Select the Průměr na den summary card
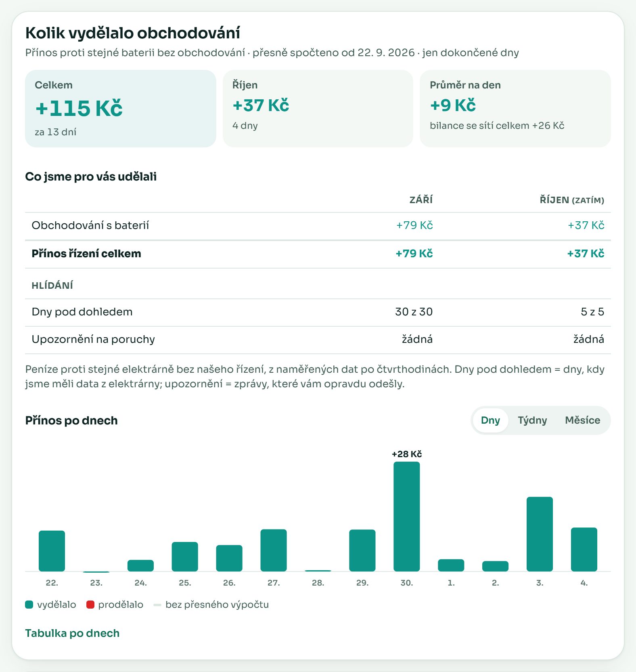 [x=515, y=109]
